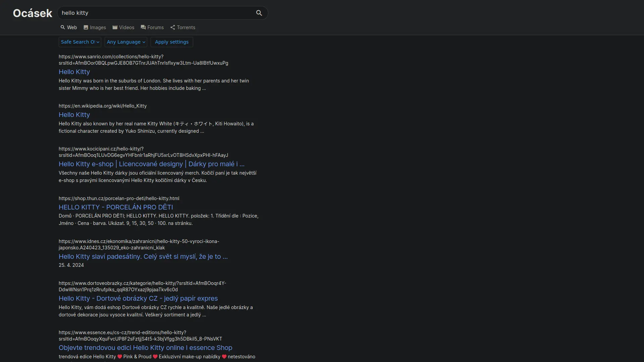Image resolution: width=644 pixels, height=362 pixels.
Task: Click the share icon next to Torrents
Action: [x=172, y=27]
